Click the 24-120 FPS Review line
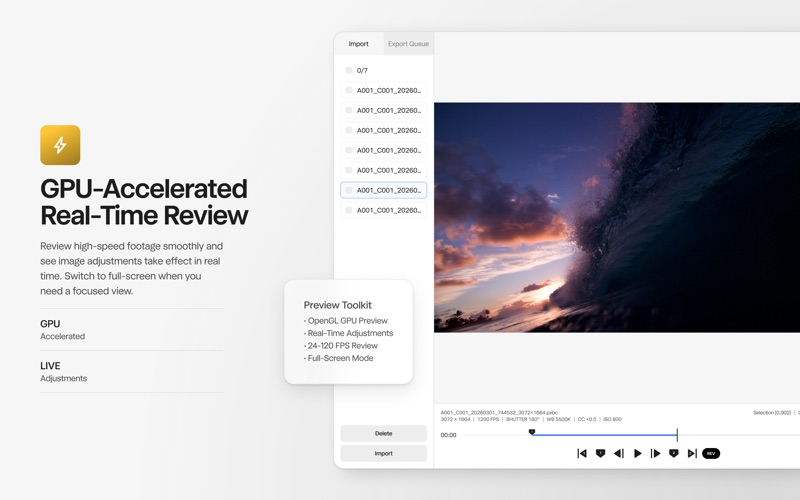Viewport: 800px width, 500px height. tap(341, 345)
